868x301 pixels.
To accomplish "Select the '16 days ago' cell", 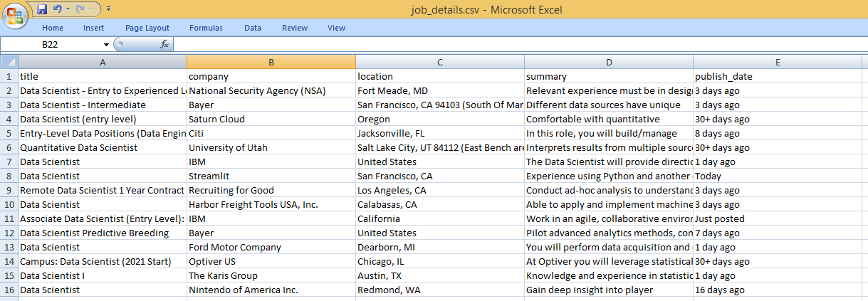I will (778, 290).
